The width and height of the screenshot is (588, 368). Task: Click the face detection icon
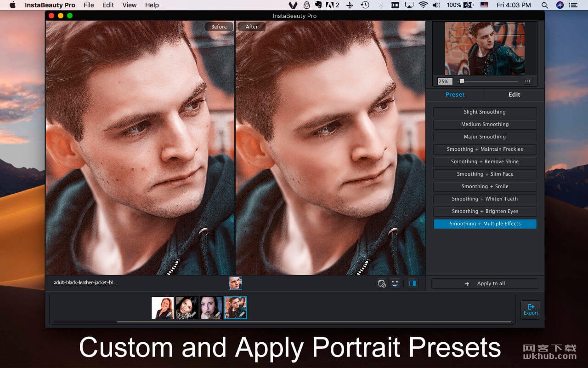[382, 283]
